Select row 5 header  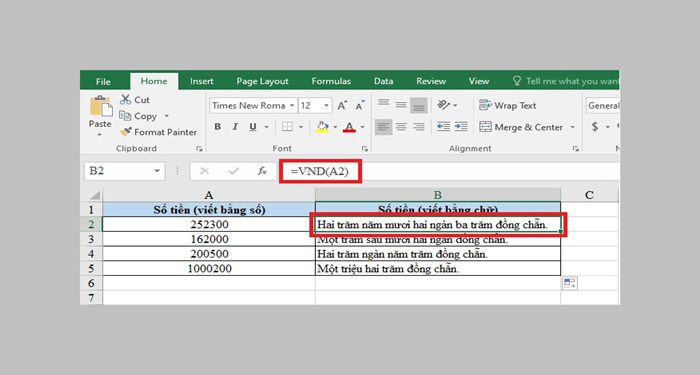click(x=91, y=269)
